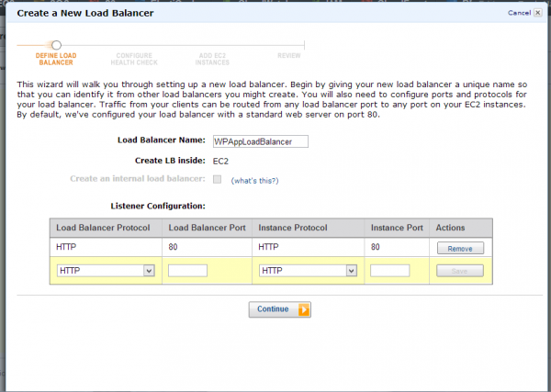The image size is (551, 392).
Task: Open the Load Balancer Protocol dropdown
Action: pos(106,271)
